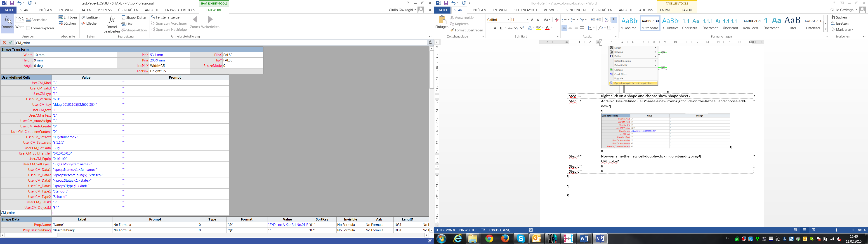Image resolution: width=868 pixels, height=244 pixels.
Task: Apply the Untertitel style in Word
Action: (x=813, y=23)
